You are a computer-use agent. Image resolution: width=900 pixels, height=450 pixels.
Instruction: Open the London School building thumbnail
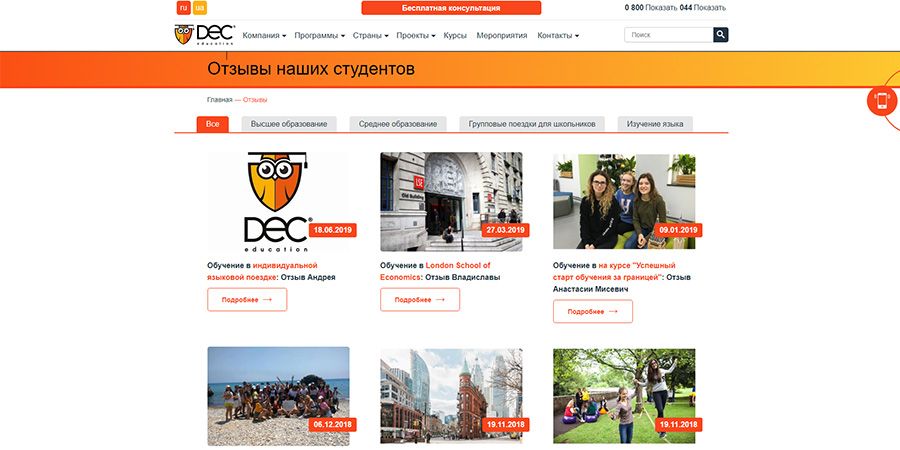click(x=451, y=201)
